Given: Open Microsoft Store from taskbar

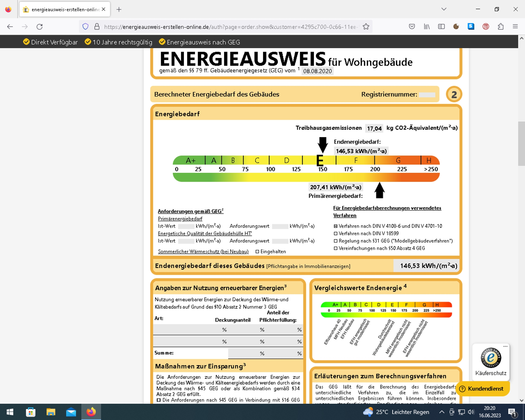Looking at the screenshot, I should click(31, 412).
